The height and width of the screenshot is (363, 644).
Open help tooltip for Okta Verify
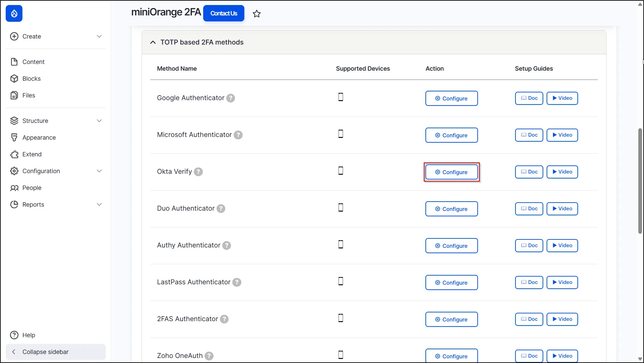pyautogui.click(x=198, y=172)
